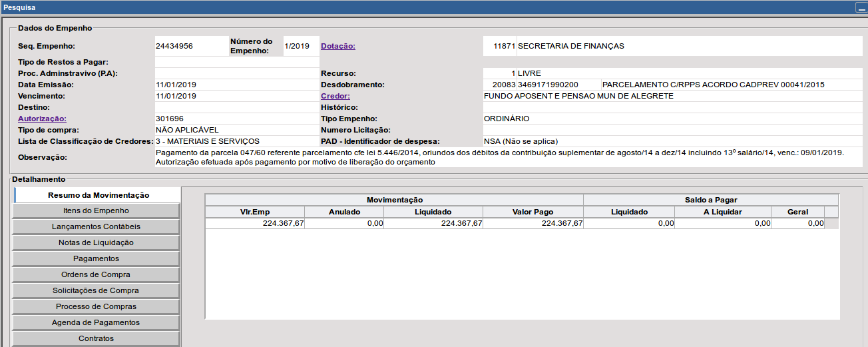Select the Resumo da Movimentação tab
This screenshot has width=868, height=347.
pyautogui.click(x=98, y=195)
